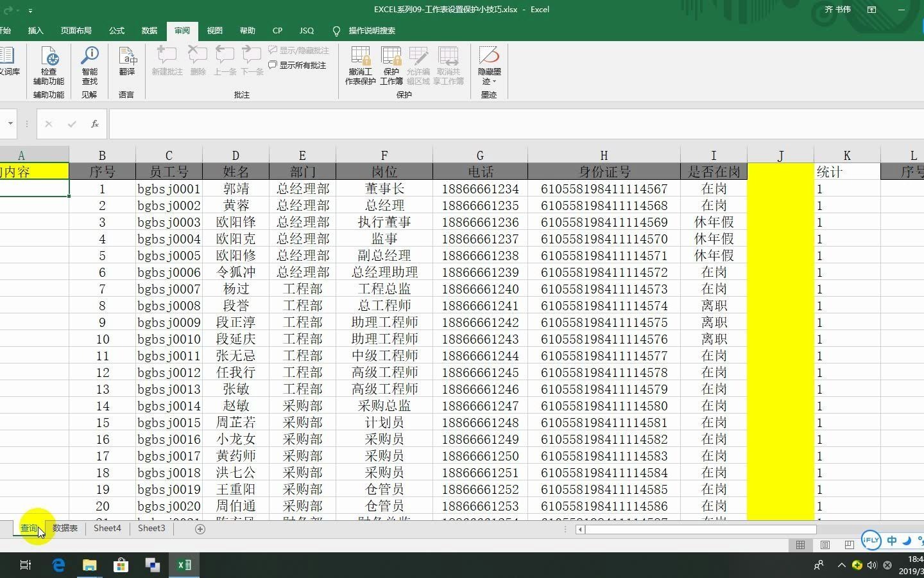
Task: Open the volume control in system tray
Action: 871,566
